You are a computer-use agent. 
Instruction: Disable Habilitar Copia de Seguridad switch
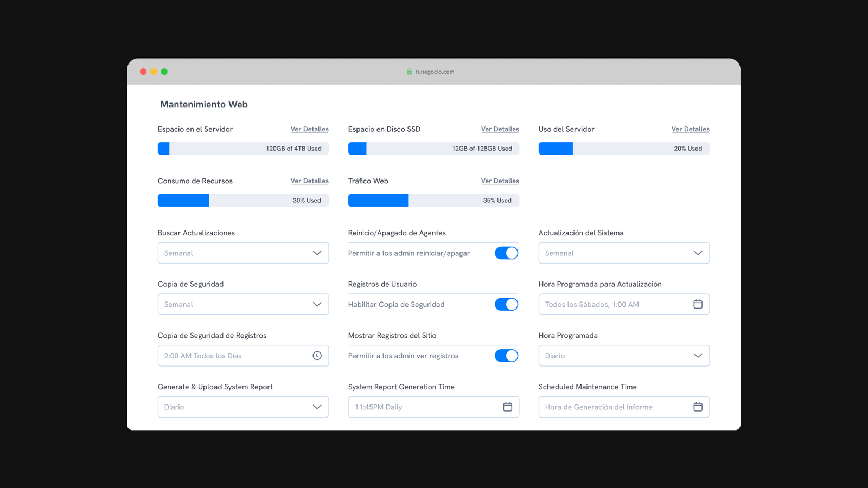point(506,305)
